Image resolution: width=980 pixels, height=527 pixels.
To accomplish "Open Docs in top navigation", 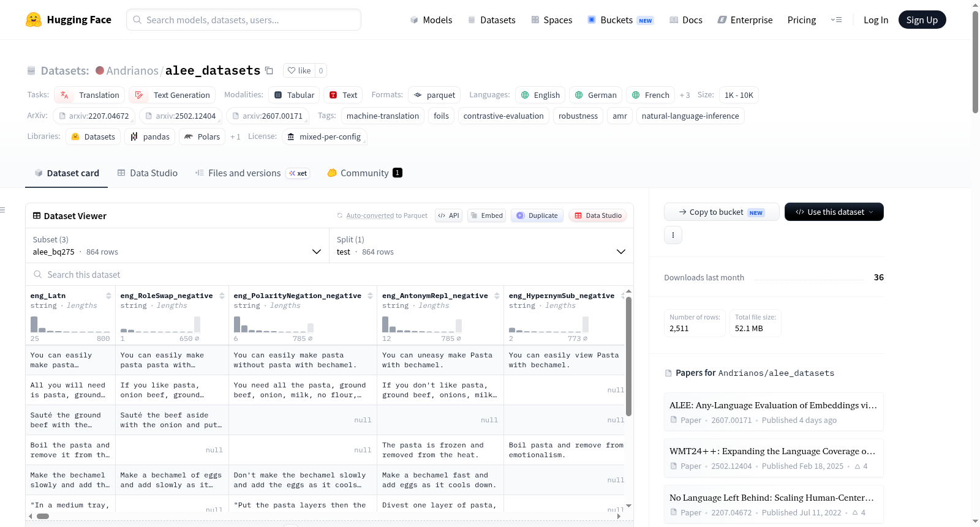I will tap(686, 20).
